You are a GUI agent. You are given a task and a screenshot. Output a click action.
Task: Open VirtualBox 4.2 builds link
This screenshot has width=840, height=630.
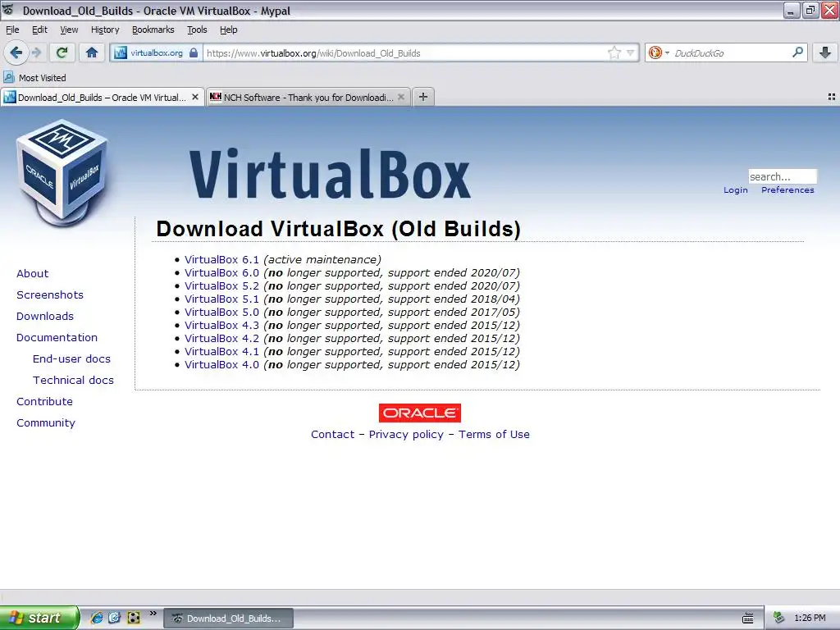pos(221,338)
